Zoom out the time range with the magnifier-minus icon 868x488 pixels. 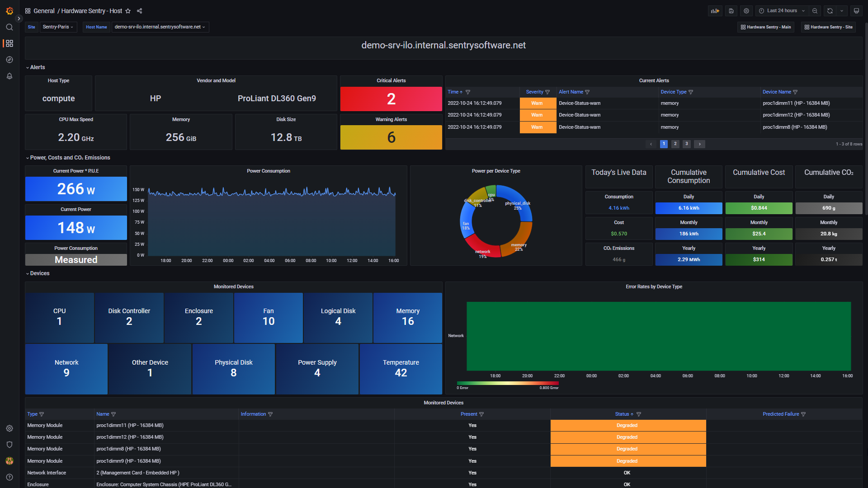(x=815, y=10)
